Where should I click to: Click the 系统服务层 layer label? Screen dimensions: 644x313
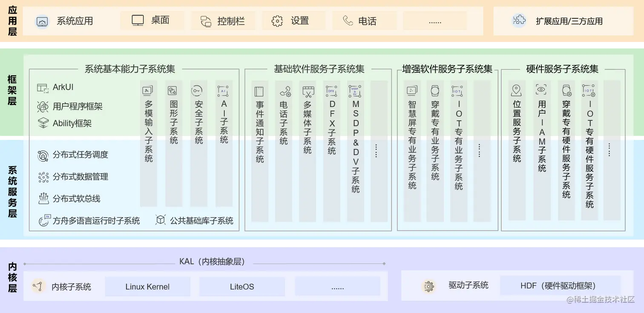tap(12, 192)
